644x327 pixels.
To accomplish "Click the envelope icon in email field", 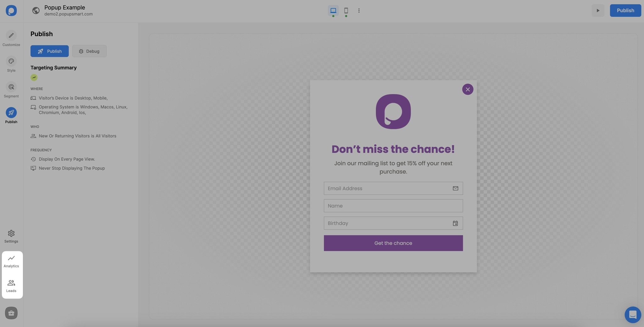I will coord(455,188).
